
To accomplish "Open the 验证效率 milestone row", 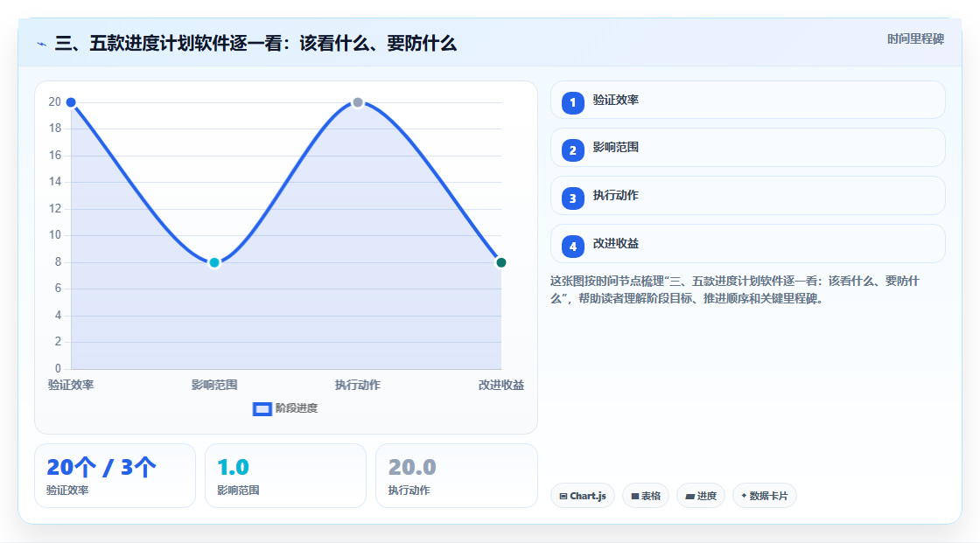I will tap(747, 100).
